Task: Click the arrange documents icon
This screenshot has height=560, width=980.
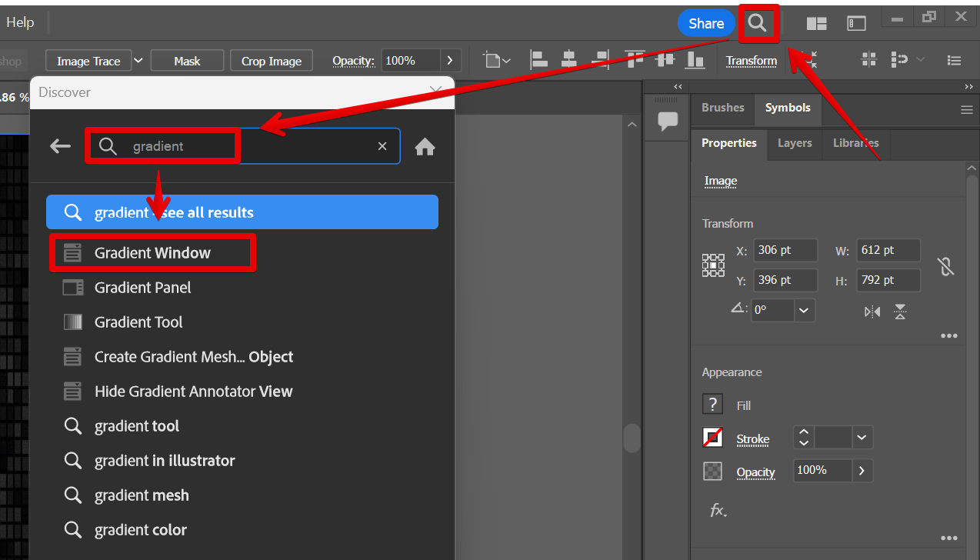Action: click(816, 24)
